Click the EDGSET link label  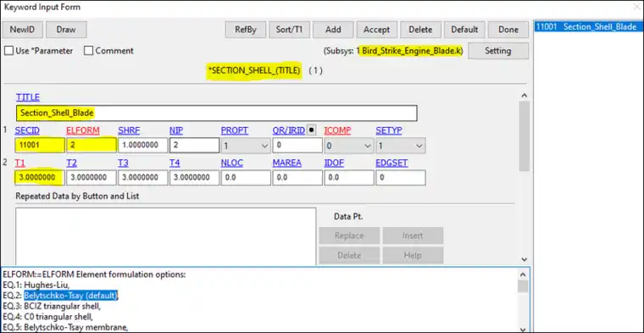click(x=391, y=163)
